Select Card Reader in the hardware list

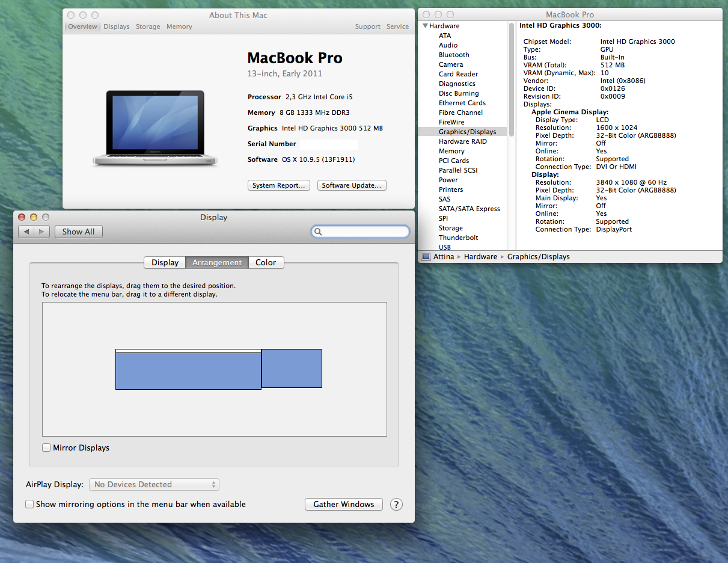[459, 74]
